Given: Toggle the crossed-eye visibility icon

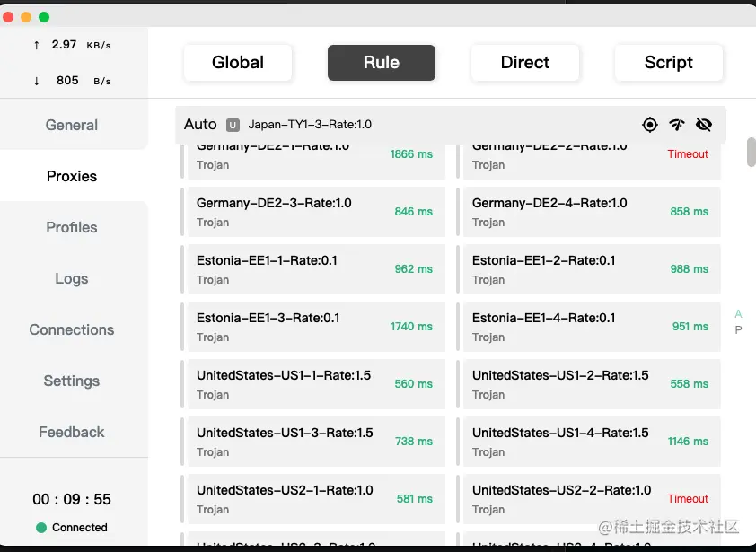Looking at the screenshot, I should pos(704,125).
